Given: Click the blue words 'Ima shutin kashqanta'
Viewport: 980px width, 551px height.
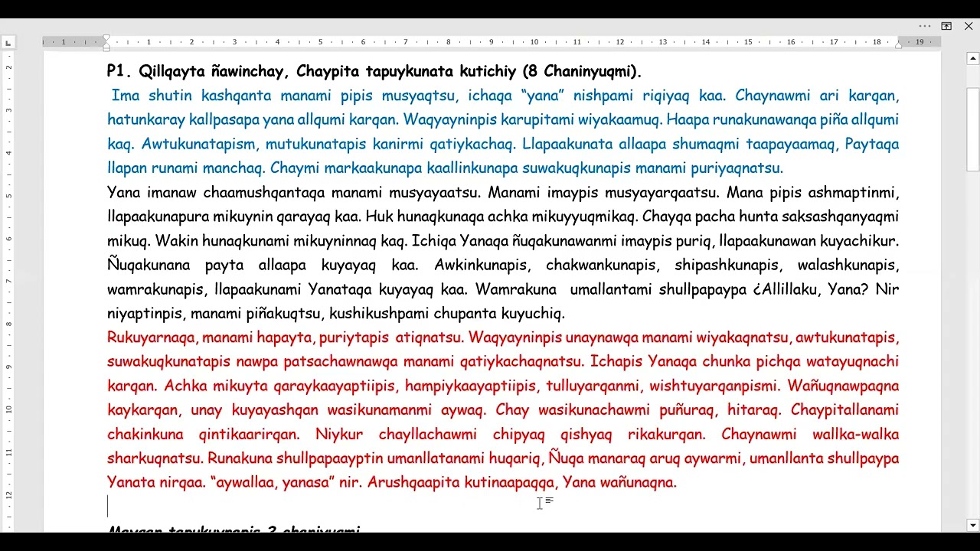Looking at the screenshot, I should click(193, 96).
